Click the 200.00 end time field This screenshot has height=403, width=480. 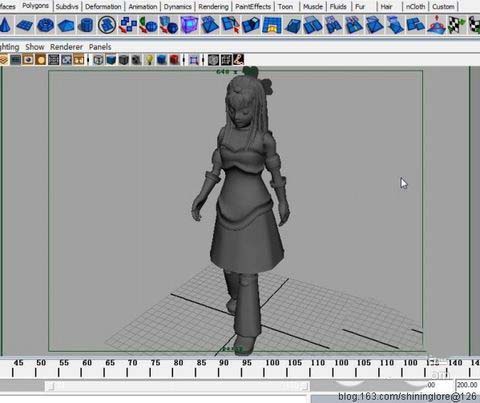click(x=467, y=385)
